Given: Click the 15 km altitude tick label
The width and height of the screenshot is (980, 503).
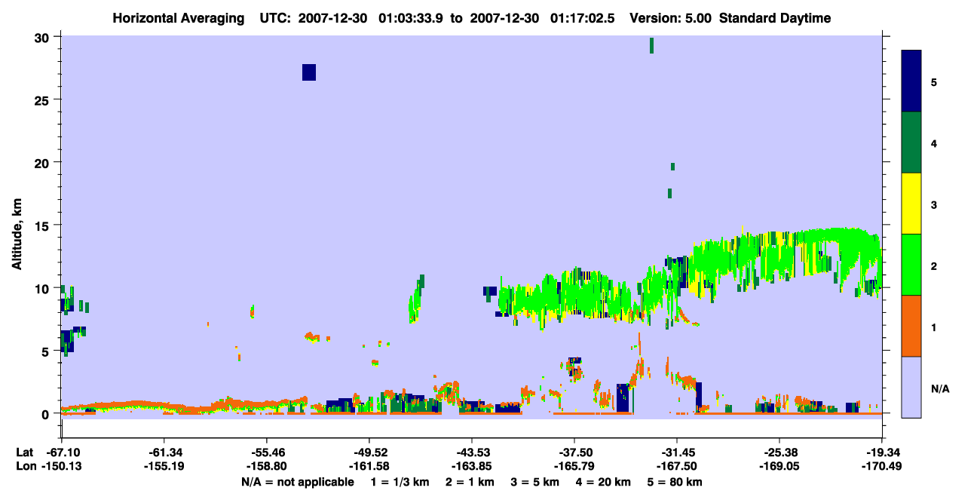Looking at the screenshot, I should 44,225.
